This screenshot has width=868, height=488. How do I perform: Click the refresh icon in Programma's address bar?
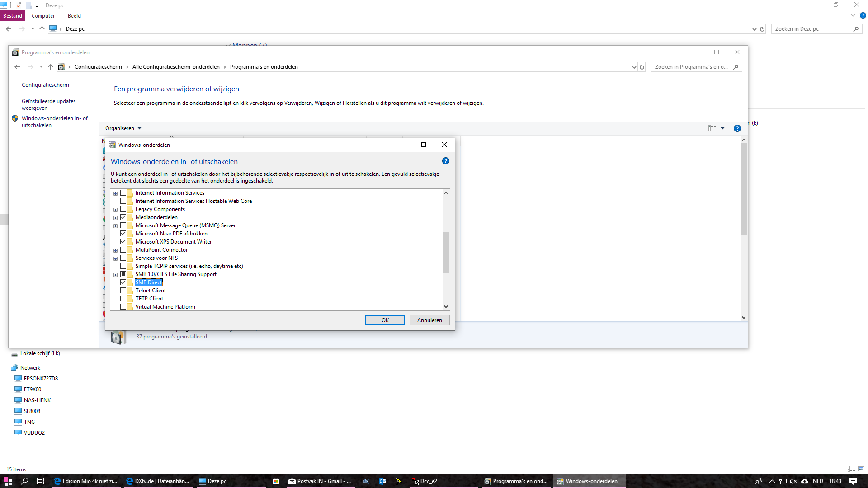pyautogui.click(x=642, y=67)
